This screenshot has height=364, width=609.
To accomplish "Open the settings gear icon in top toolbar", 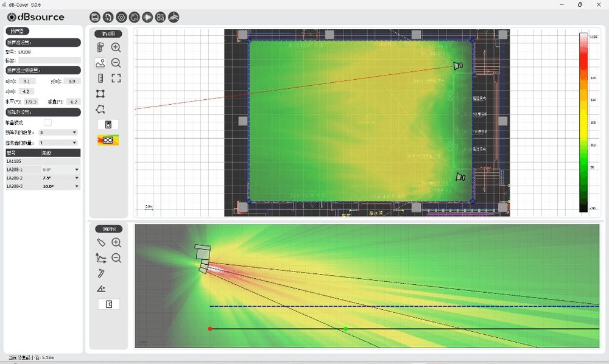I will click(121, 17).
